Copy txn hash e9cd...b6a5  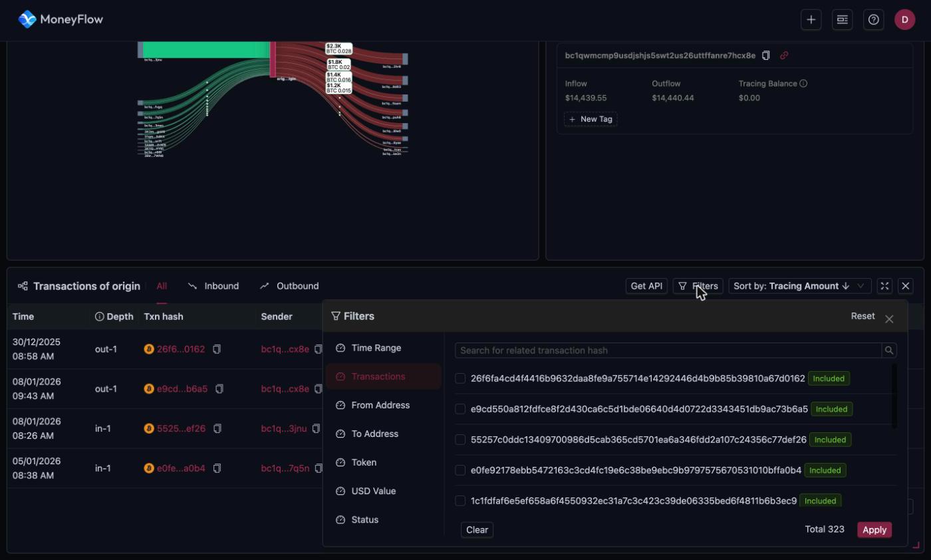[219, 389]
